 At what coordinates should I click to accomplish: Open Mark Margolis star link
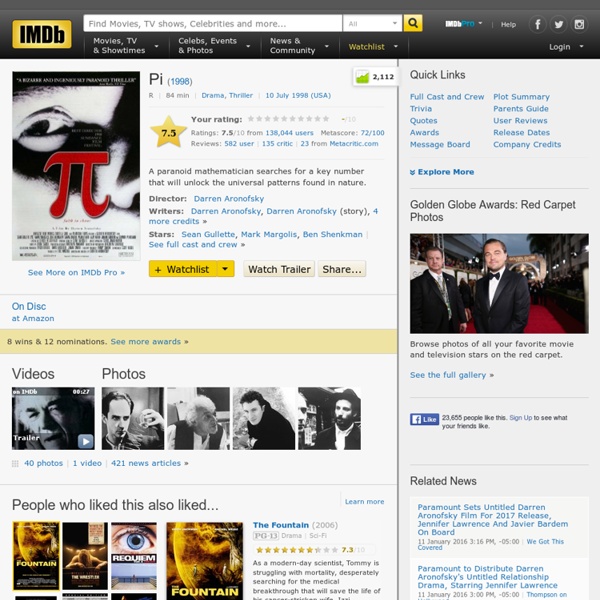point(269,234)
